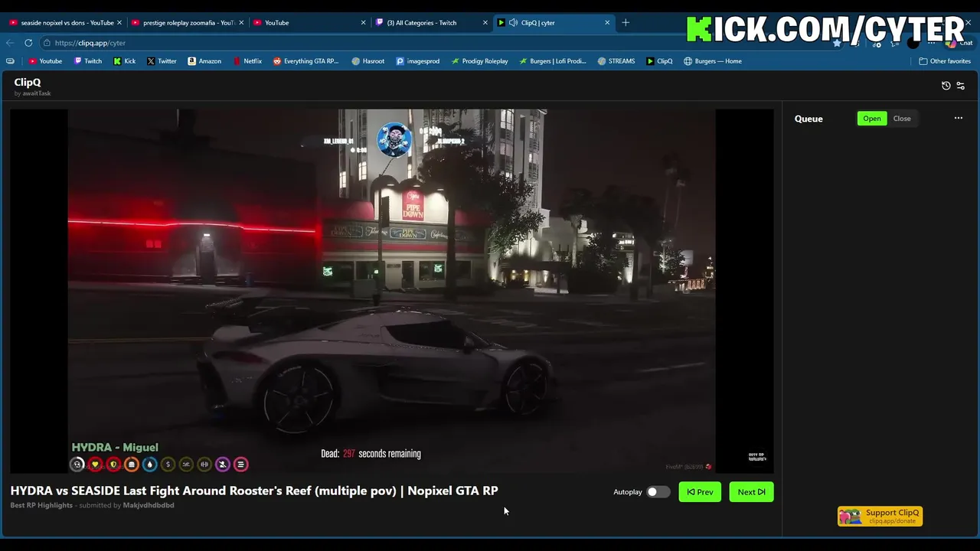This screenshot has height=551, width=980.
Task: Open the Twitch bookmark
Action: [x=88, y=61]
